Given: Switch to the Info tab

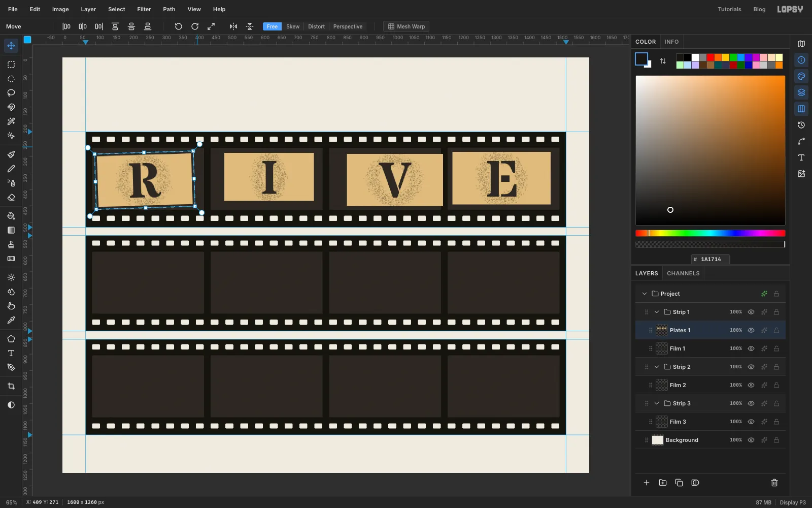Looking at the screenshot, I should pyautogui.click(x=671, y=42).
